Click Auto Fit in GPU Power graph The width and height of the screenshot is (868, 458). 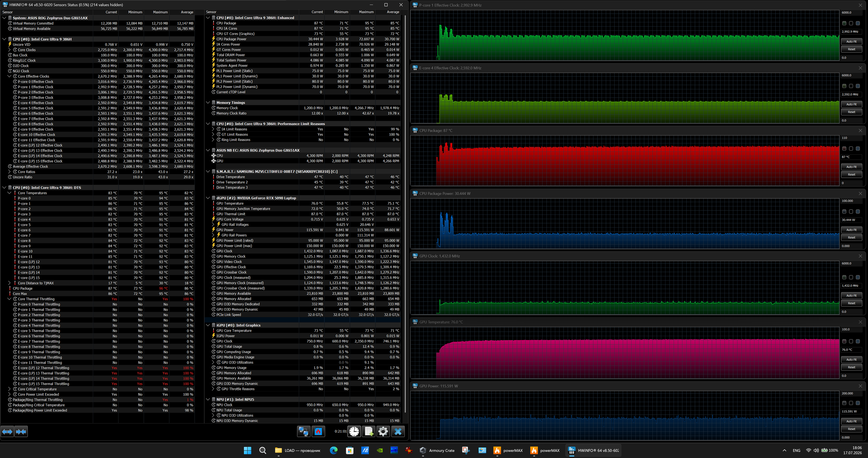851,421
